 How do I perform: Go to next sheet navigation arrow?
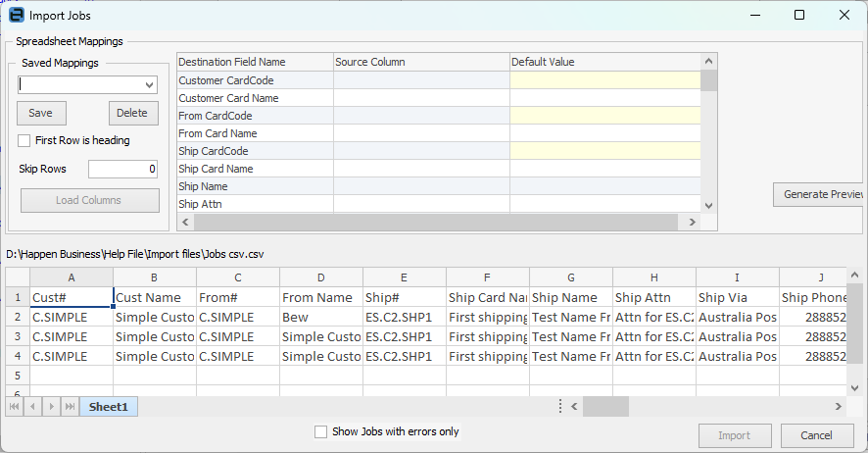coord(52,407)
